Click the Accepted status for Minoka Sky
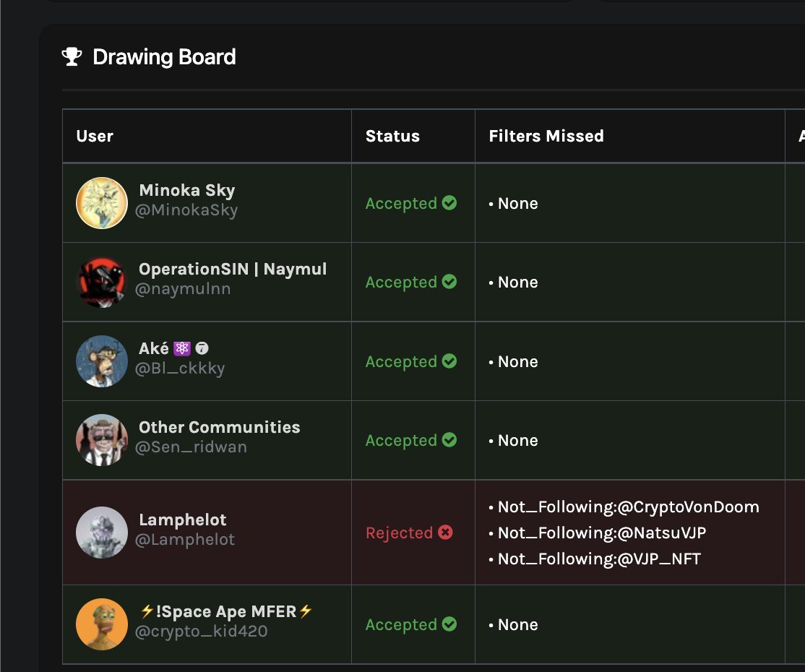 [x=401, y=203]
